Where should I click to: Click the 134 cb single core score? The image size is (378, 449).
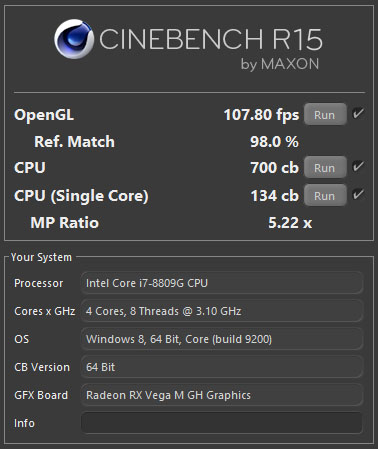pos(274,195)
